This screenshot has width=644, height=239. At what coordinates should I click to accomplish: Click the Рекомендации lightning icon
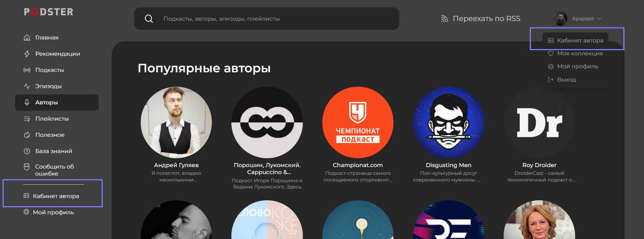pos(27,54)
